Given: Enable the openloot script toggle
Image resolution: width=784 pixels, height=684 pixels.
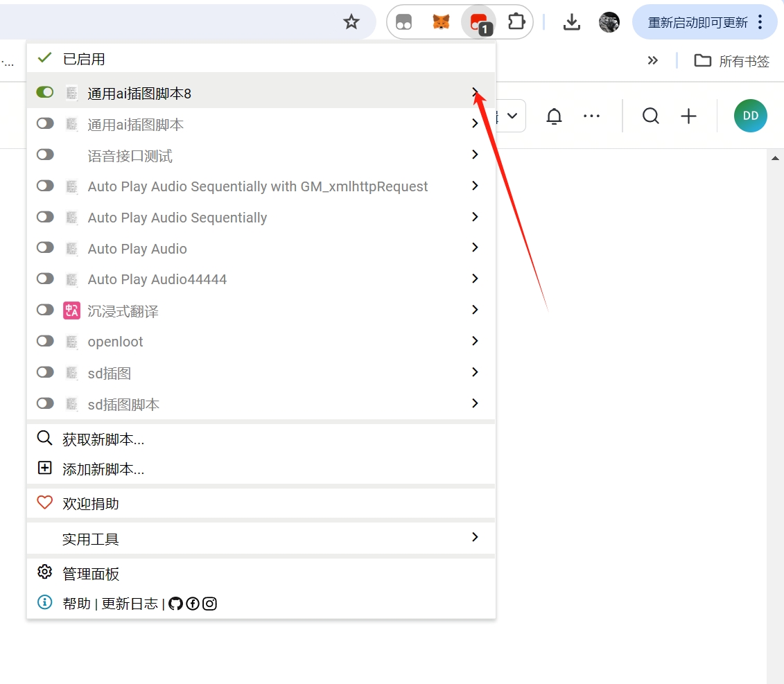Looking at the screenshot, I should [45, 341].
